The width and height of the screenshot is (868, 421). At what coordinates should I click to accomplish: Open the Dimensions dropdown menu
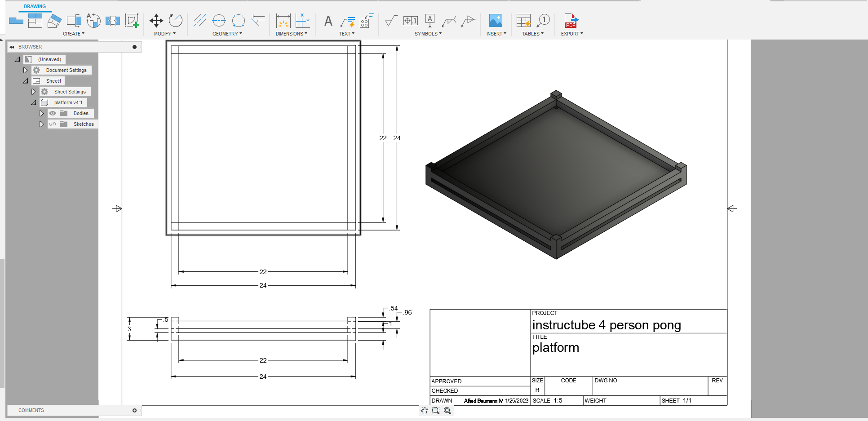pyautogui.click(x=292, y=33)
